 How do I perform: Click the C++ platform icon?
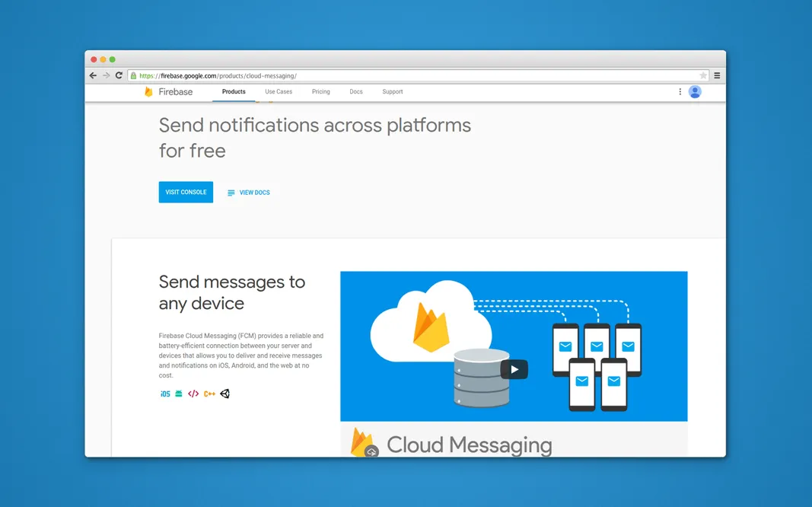(209, 394)
